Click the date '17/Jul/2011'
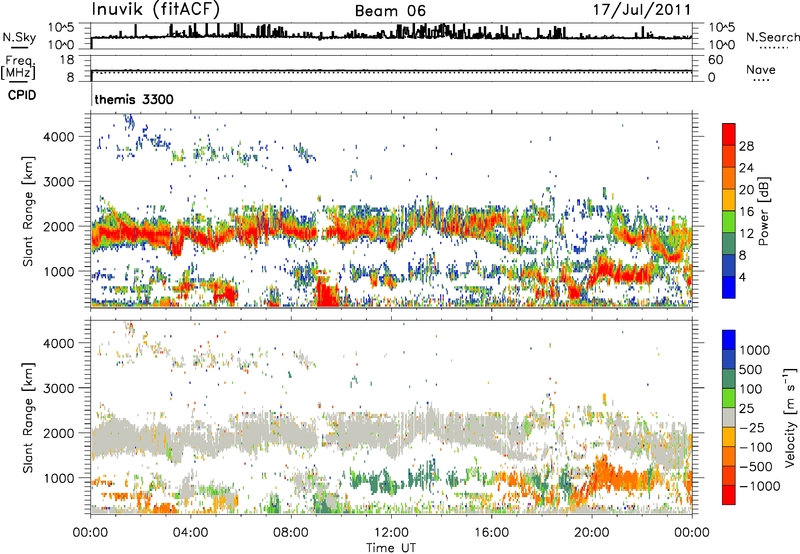The image size is (800, 554). tap(642, 10)
